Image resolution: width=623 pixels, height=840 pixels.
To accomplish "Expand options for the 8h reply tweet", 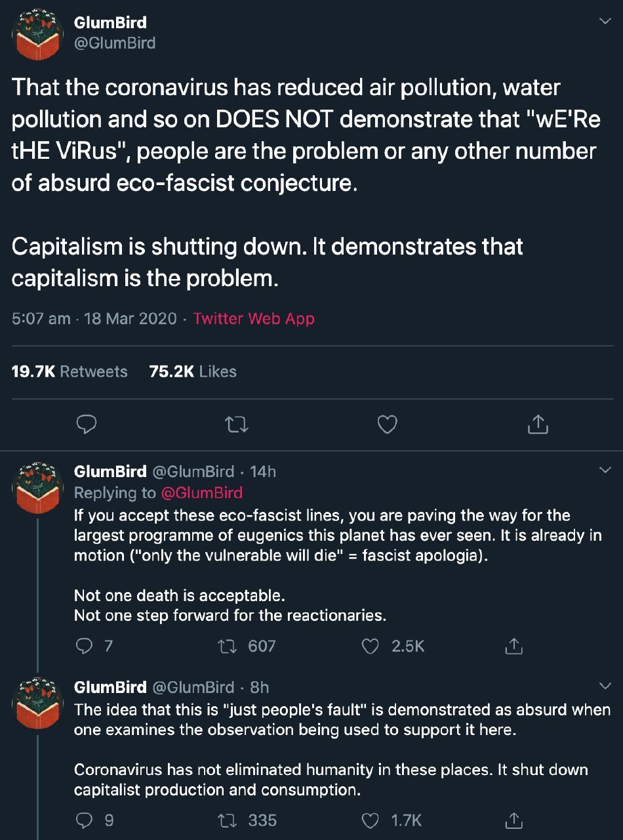I will [x=605, y=686].
